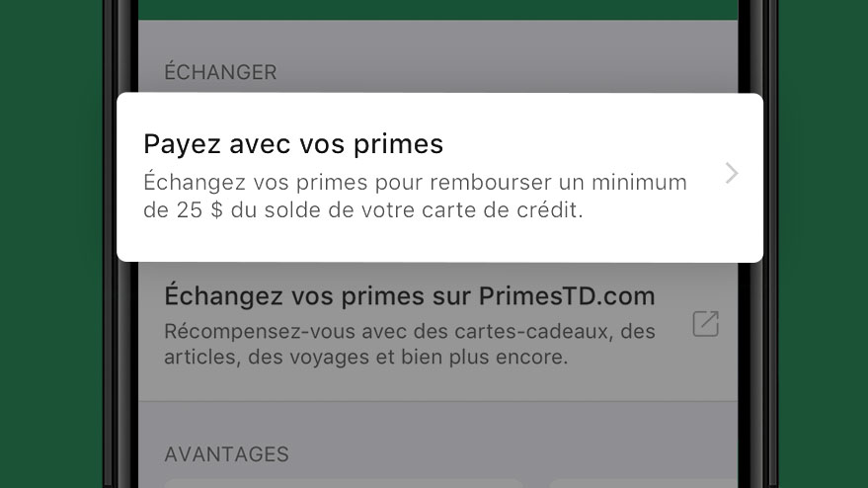Click the green header bar at top
Viewport: 868px width, 488px height.
pyautogui.click(x=437, y=10)
